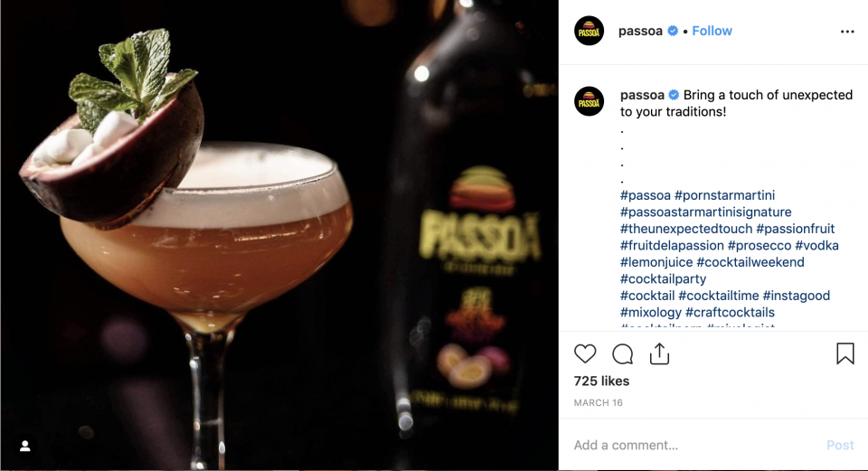Share post using upload arrow icon
868x471 pixels.
click(x=659, y=353)
